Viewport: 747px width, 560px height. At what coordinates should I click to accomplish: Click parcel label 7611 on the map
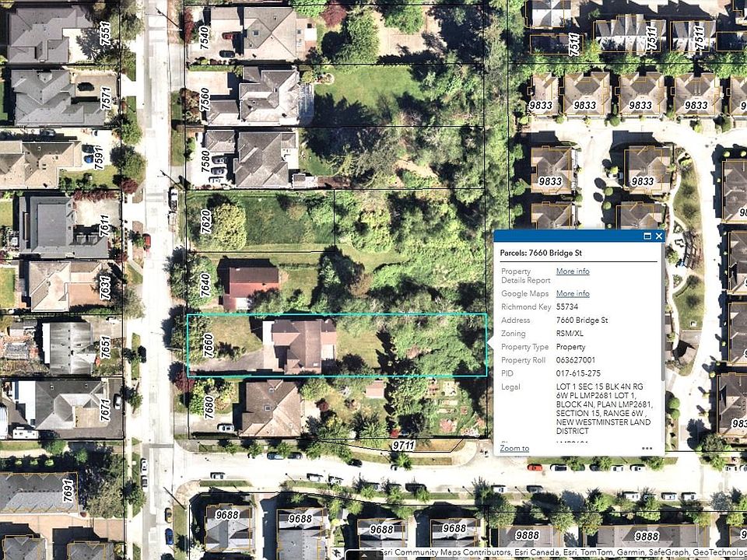click(x=104, y=226)
